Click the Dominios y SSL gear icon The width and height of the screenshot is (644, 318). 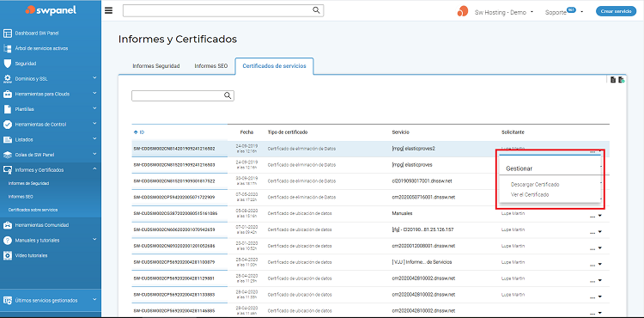[x=8, y=78]
